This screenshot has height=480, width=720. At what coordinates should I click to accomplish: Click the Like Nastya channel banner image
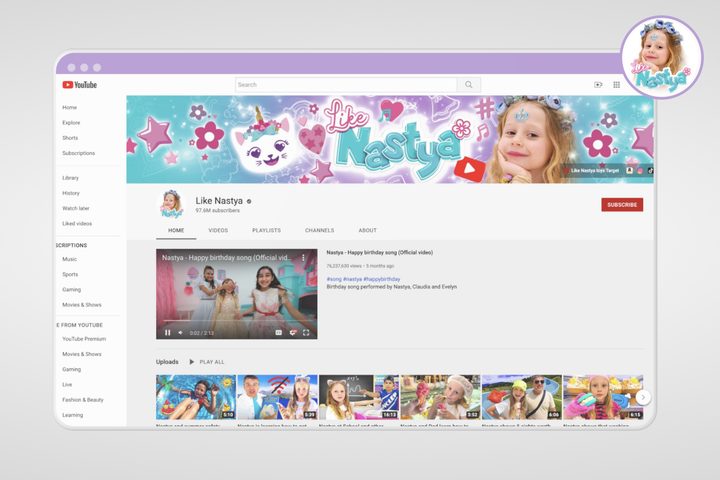(x=390, y=139)
